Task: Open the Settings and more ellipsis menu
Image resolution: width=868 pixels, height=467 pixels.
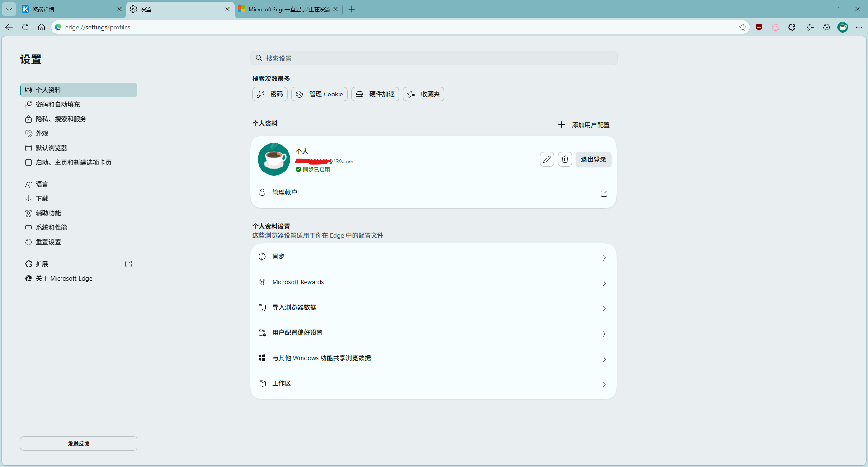Action: pos(859,27)
